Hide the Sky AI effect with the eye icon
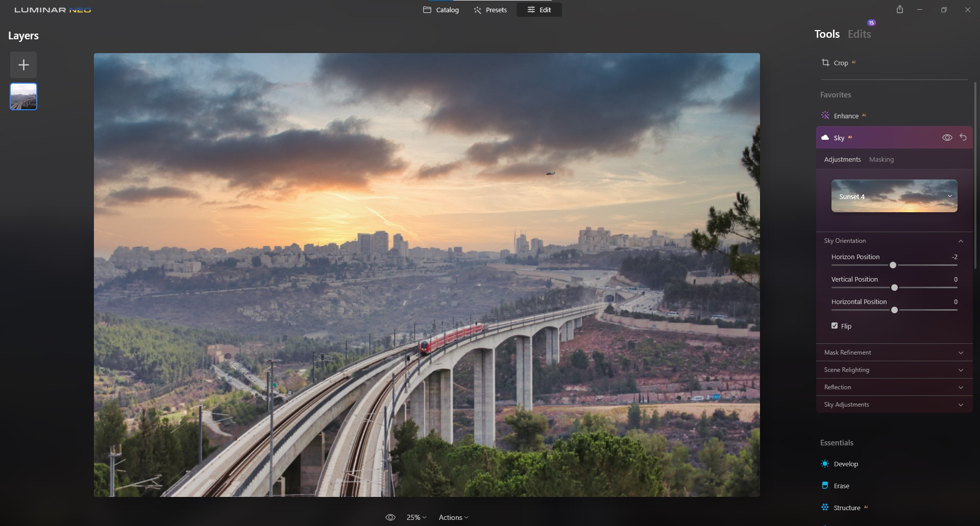Viewport: 980px width, 526px height. [947, 137]
